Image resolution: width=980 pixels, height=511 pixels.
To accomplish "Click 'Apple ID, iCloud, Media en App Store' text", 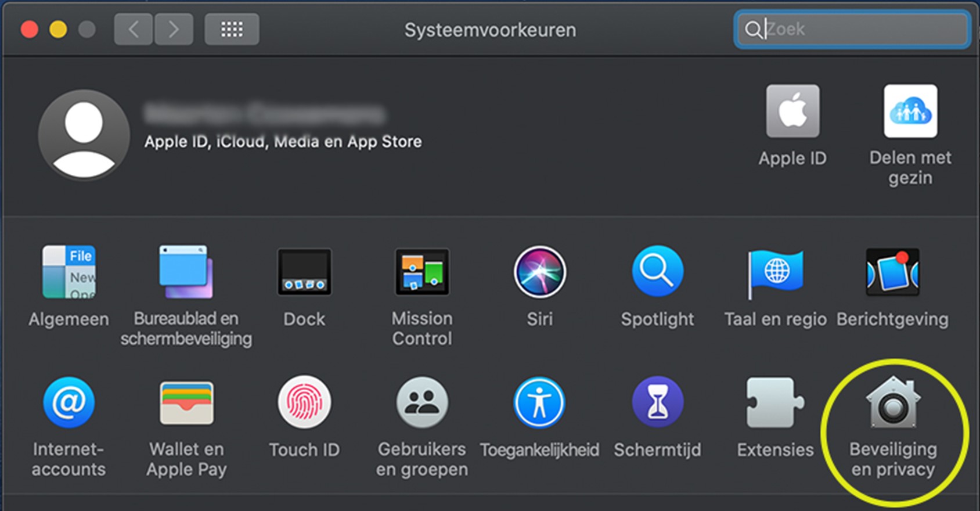I will [x=283, y=142].
